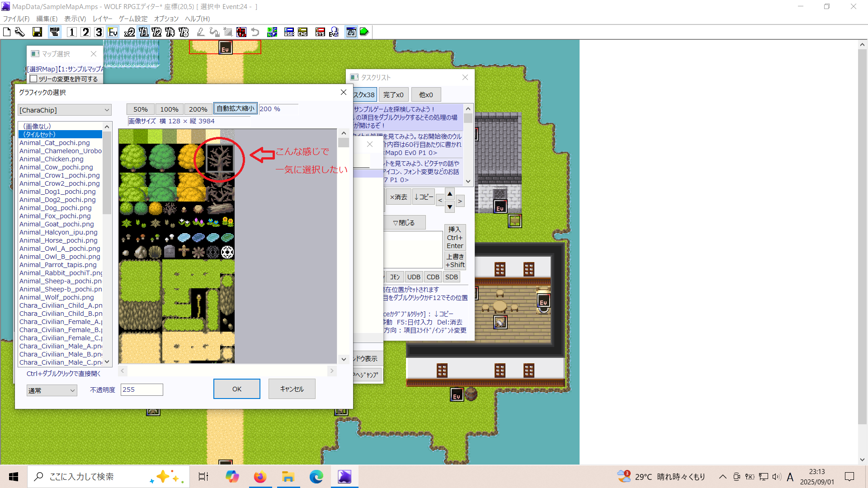This screenshot has height=488, width=868.
Task: Toggle 200% zoom button in dialog
Action: [198, 109]
